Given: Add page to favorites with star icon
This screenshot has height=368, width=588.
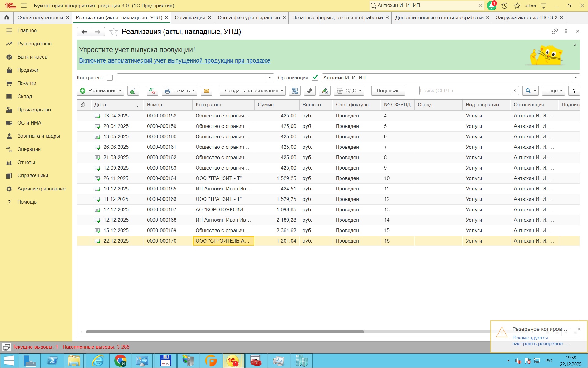Looking at the screenshot, I should point(114,32).
